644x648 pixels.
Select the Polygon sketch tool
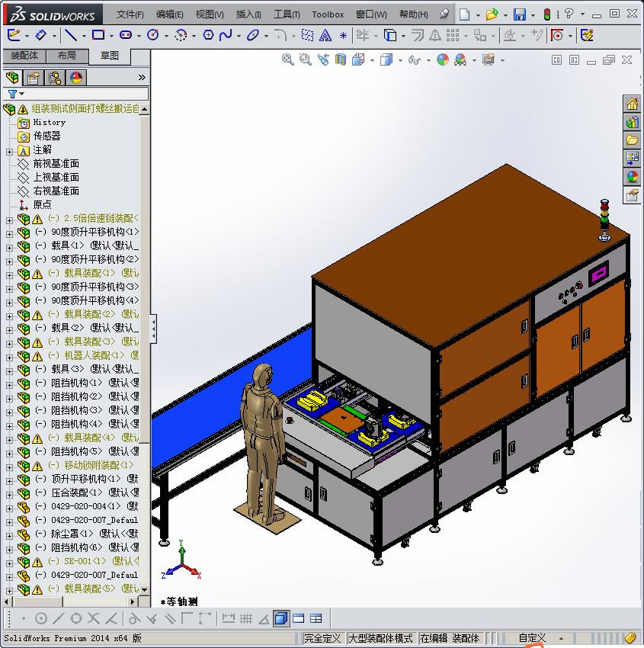208,35
